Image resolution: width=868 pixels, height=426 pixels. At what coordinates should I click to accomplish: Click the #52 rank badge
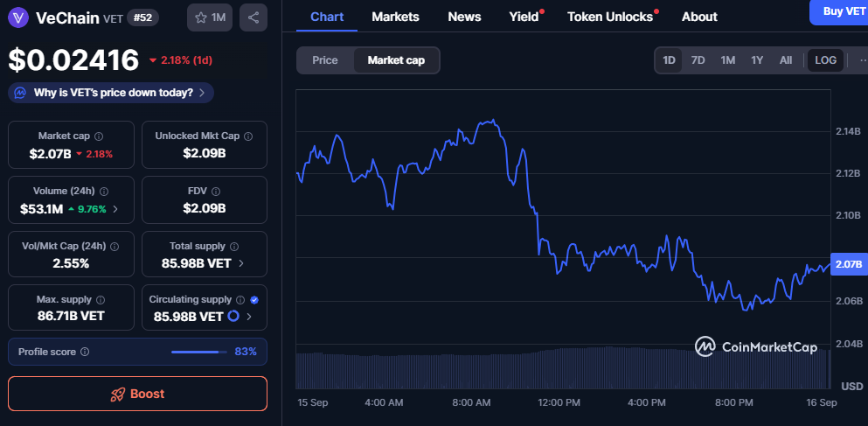[x=142, y=17]
